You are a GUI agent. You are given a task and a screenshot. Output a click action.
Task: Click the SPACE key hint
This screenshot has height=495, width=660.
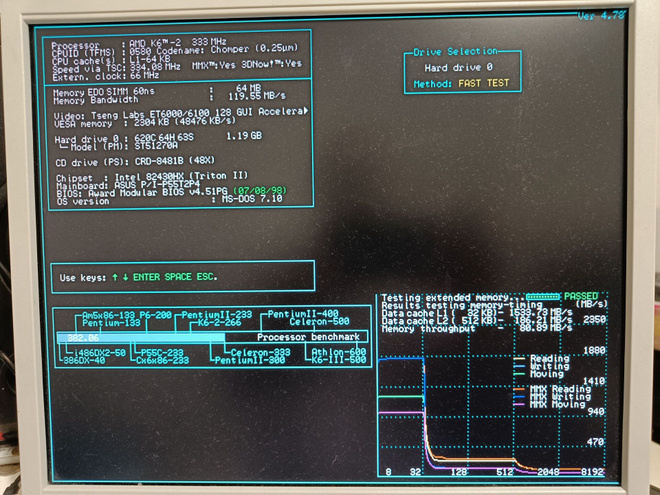(178, 277)
